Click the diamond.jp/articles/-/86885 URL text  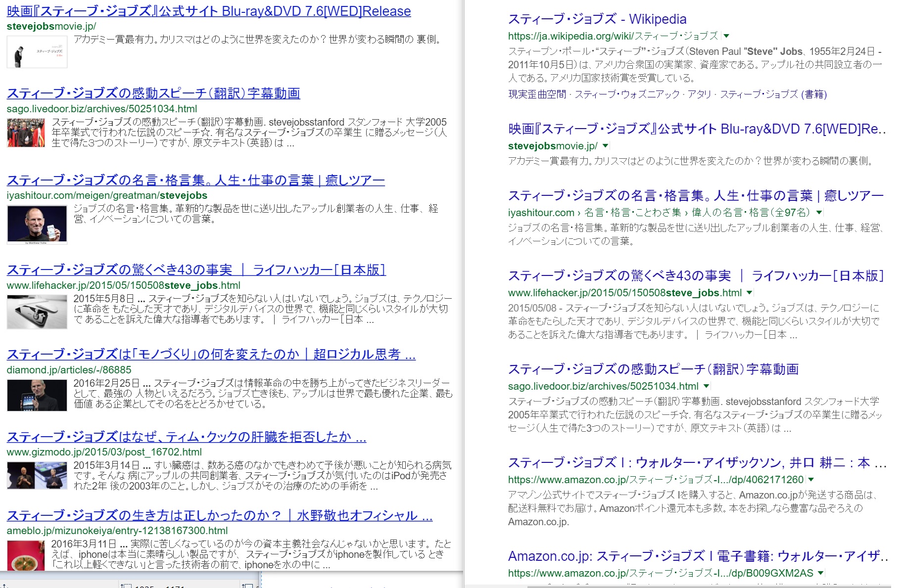(x=69, y=369)
